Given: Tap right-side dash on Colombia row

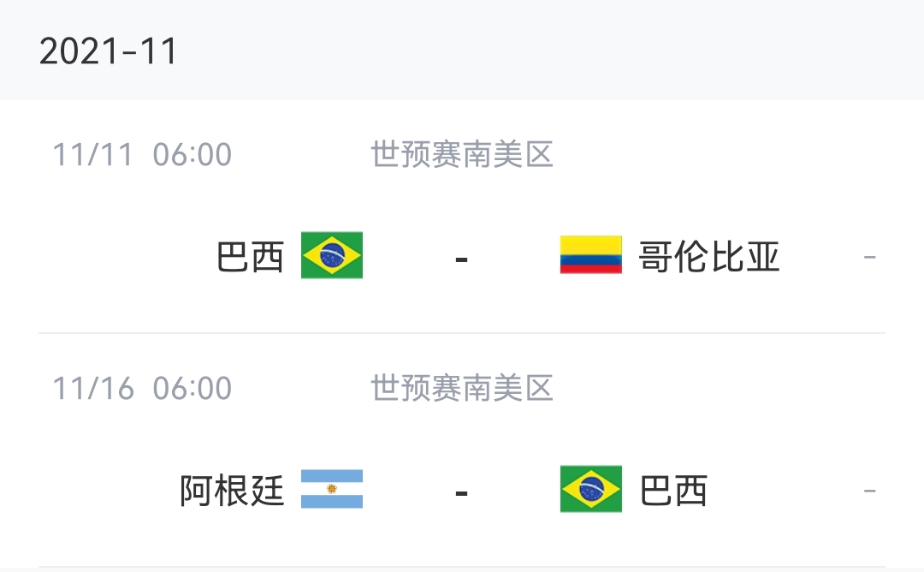Looking at the screenshot, I should pyautogui.click(x=870, y=257).
